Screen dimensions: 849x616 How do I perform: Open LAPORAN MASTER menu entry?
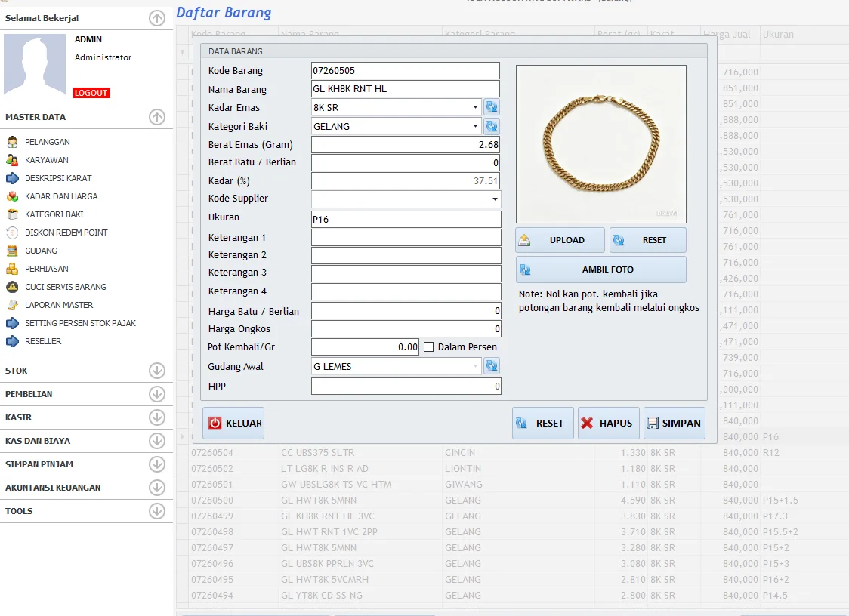59,305
